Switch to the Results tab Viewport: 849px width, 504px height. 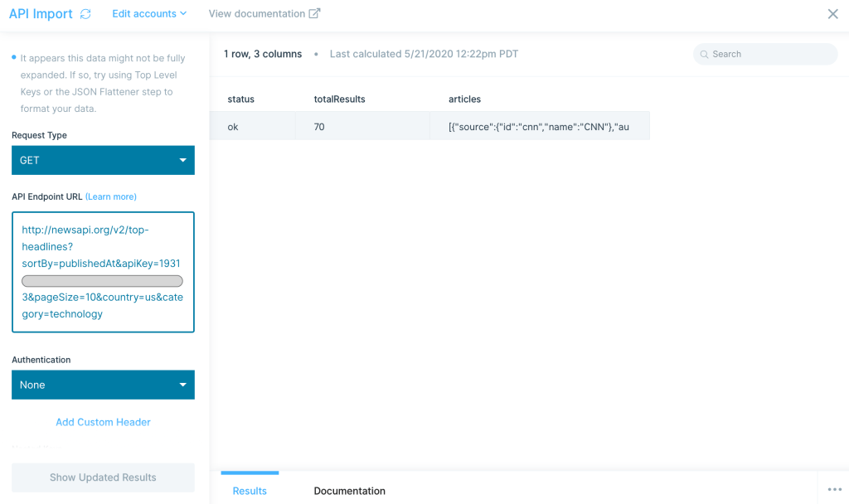pyautogui.click(x=250, y=491)
